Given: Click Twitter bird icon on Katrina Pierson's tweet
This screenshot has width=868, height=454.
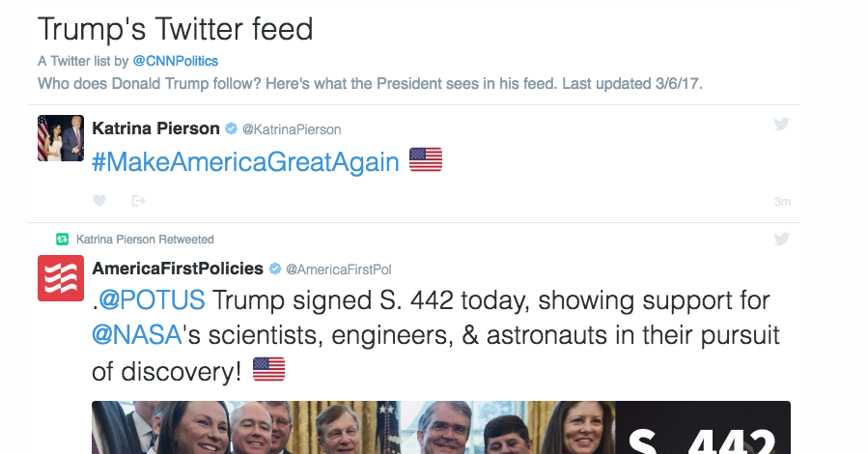Looking at the screenshot, I should [x=782, y=124].
